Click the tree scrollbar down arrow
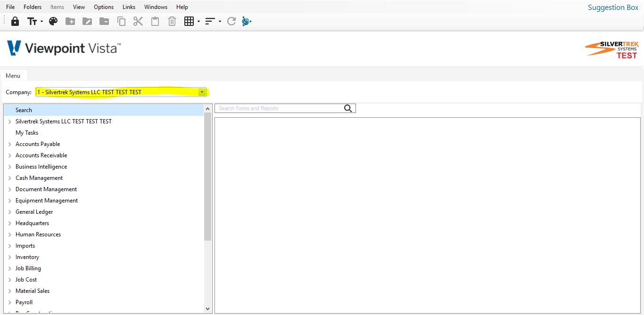Screen dimensions: 644x315 click(208, 309)
